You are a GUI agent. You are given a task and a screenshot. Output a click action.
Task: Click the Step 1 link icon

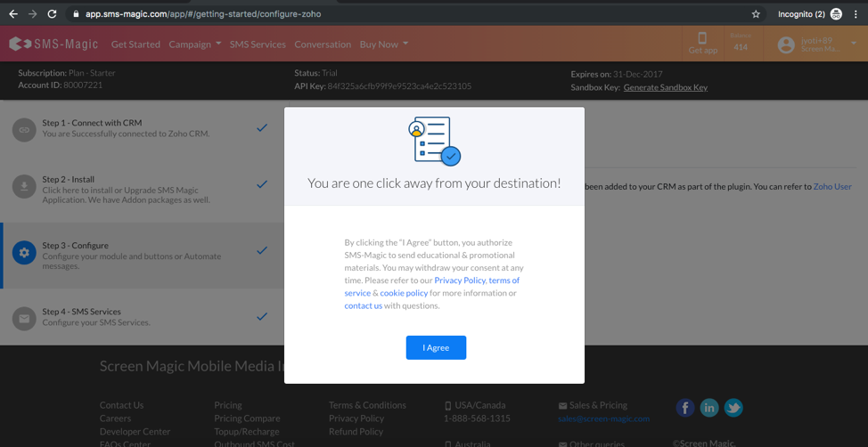click(x=24, y=130)
